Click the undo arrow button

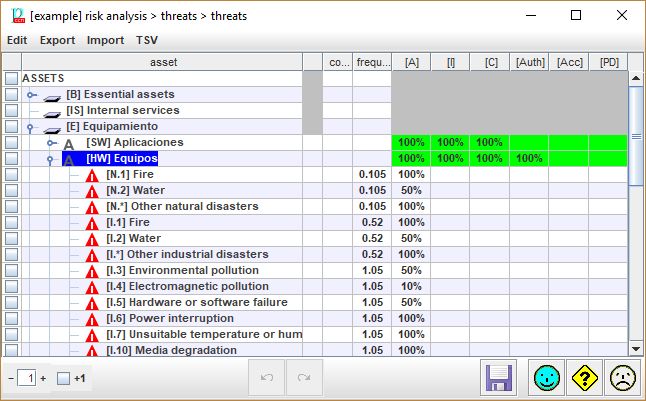[266, 379]
